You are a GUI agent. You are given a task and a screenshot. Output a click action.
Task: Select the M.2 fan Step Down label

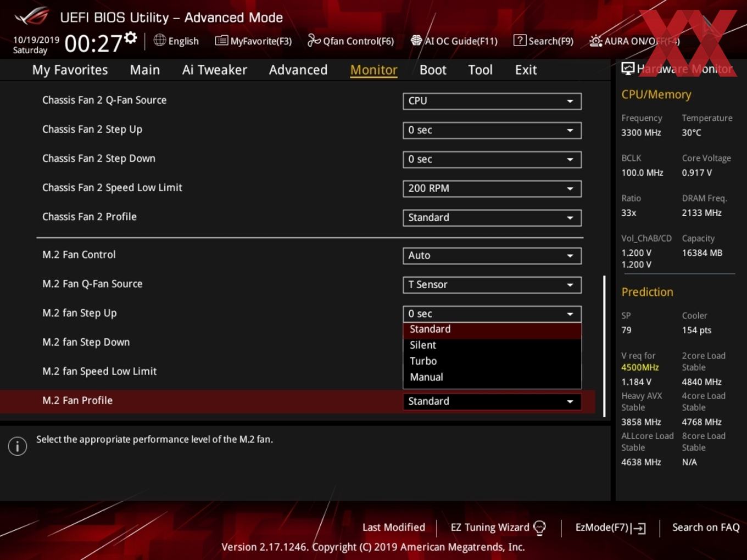86,343
